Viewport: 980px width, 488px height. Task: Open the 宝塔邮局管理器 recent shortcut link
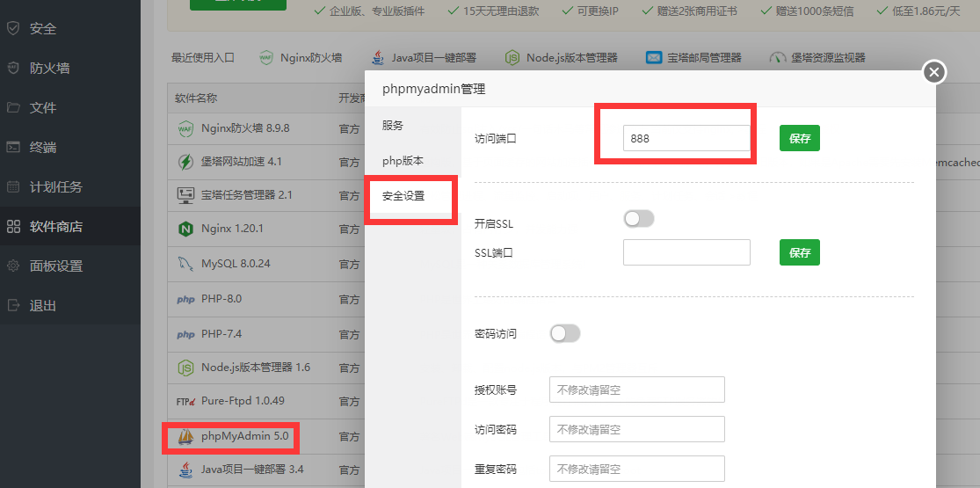704,57
